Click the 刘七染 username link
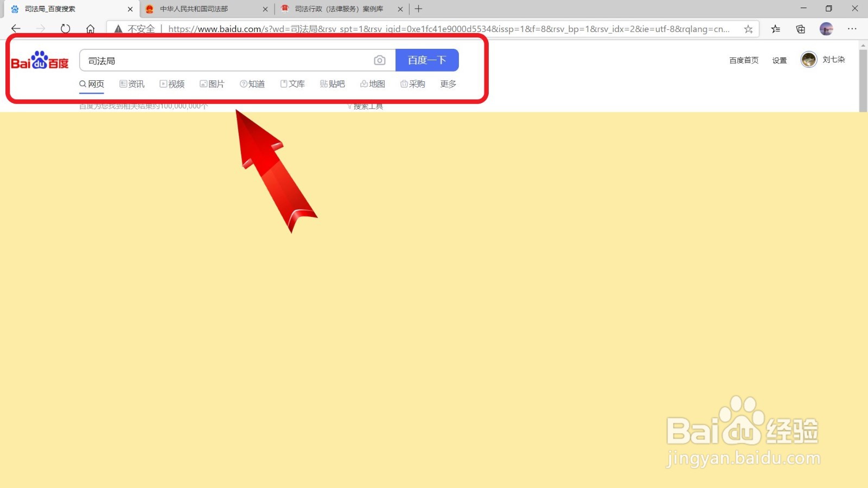Image resolution: width=868 pixels, height=488 pixels. 834,60
